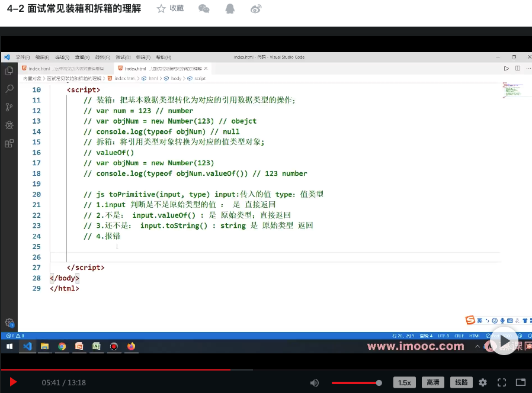
Task: Open the editor More Actions ellipsis
Action: [x=528, y=69]
